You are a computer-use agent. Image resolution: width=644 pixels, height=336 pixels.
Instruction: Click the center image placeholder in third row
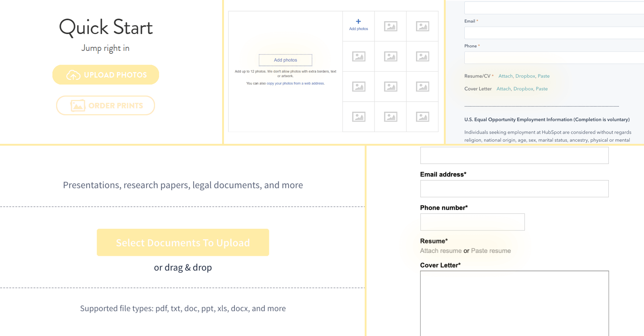[x=390, y=86]
